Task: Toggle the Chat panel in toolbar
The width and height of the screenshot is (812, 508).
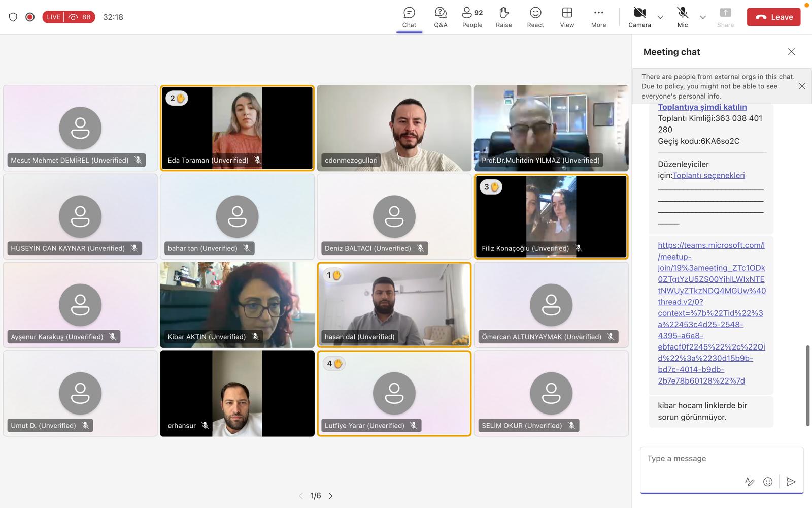Action: (x=409, y=17)
